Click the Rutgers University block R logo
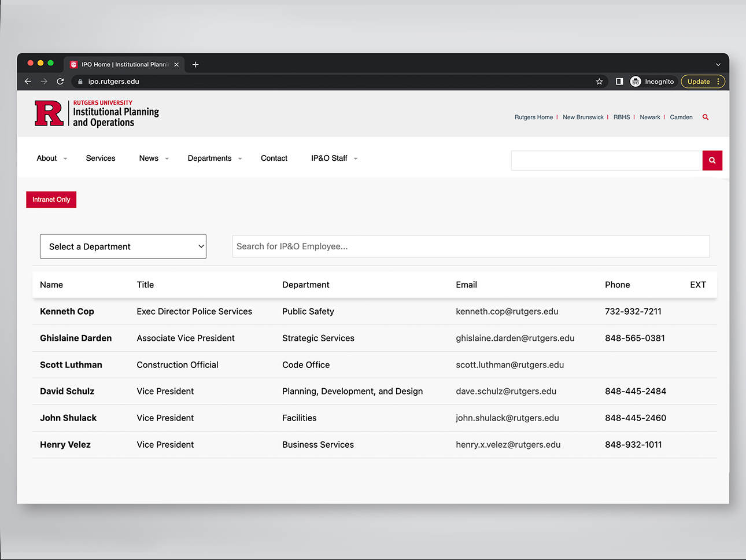746x560 pixels. click(49, 114)
